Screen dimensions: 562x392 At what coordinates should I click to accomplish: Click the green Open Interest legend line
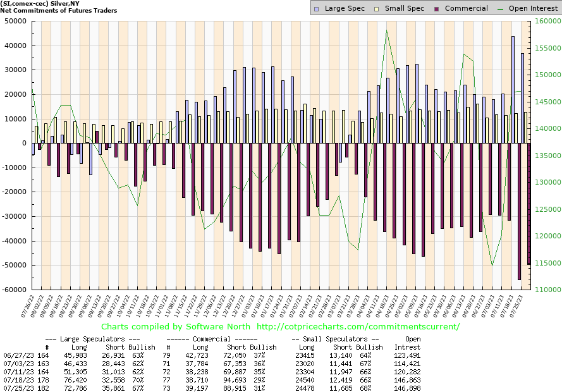501,8
